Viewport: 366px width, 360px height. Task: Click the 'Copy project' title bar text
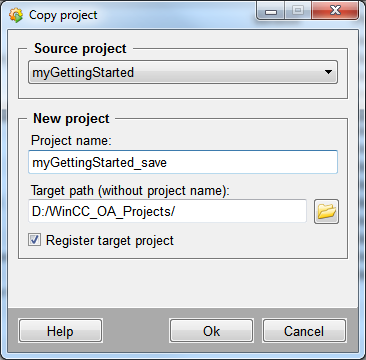tap(63, 15)
